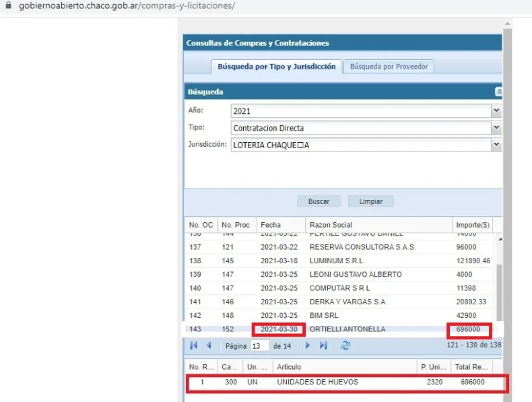Open the Año dropdown
The width and height of the screenshot is (532, 402).
pos(496,110)
